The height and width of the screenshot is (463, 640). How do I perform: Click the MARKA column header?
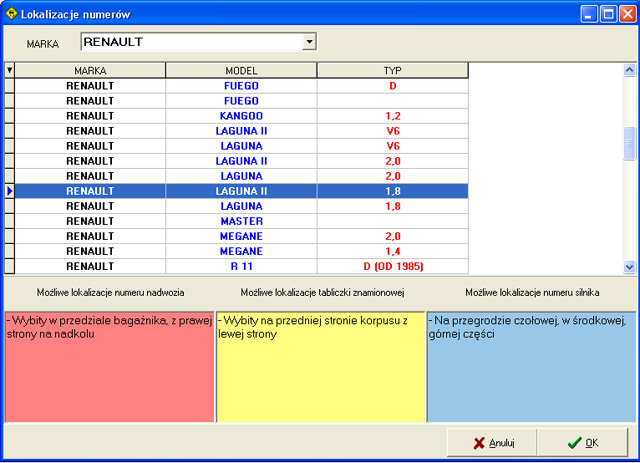[90, 71]
